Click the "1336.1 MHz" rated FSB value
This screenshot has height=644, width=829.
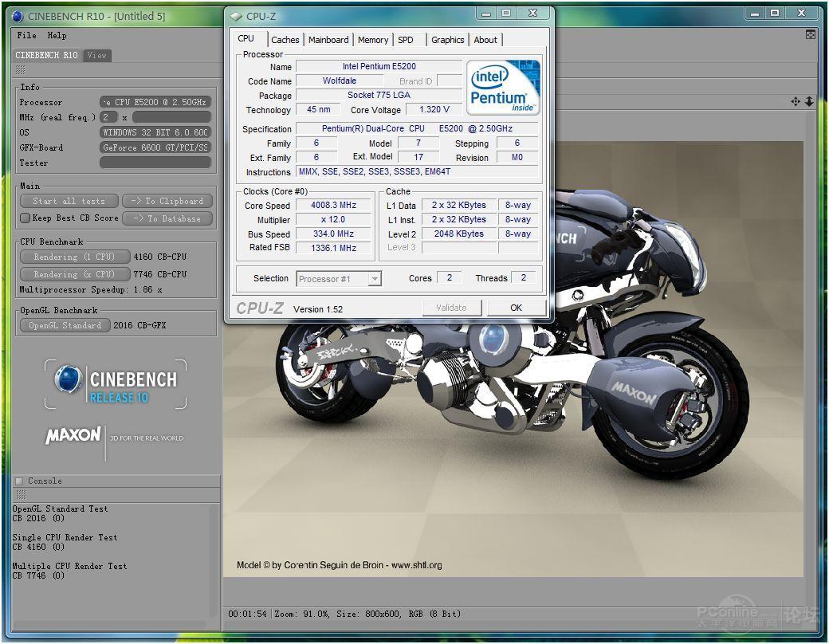click(x=334, y=248)
